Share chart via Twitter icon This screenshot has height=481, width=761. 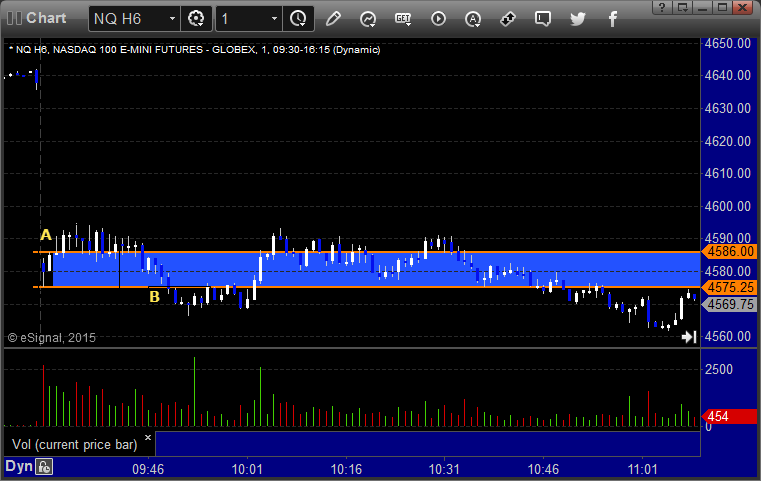578,19
